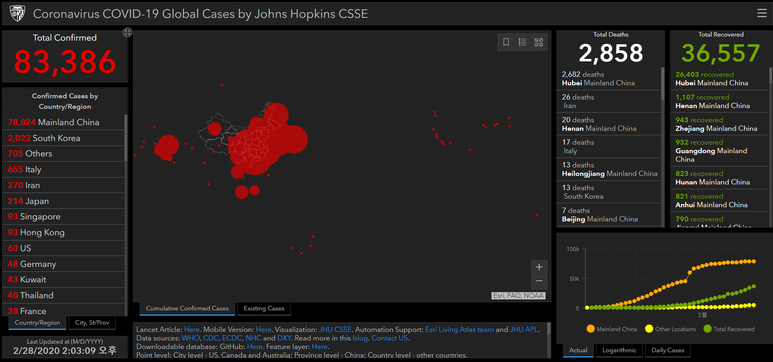Select '93 Singapore' in country list
The image size is (773, 362).
(65, 217)
